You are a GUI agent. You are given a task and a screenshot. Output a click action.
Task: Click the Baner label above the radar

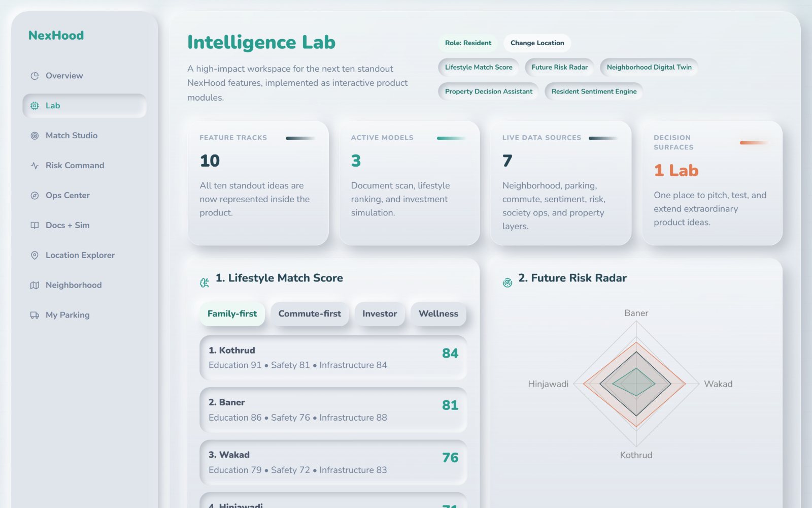636,313
